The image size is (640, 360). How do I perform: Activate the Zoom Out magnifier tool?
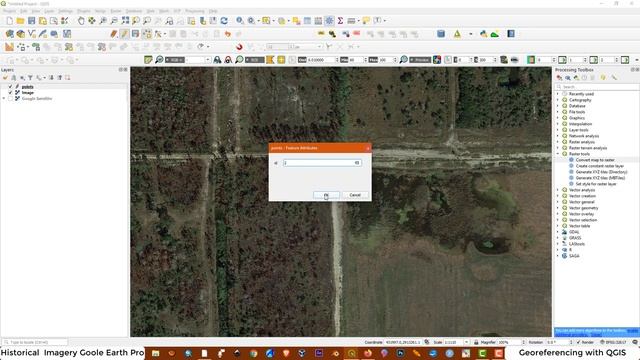click(x=114, y=20)
